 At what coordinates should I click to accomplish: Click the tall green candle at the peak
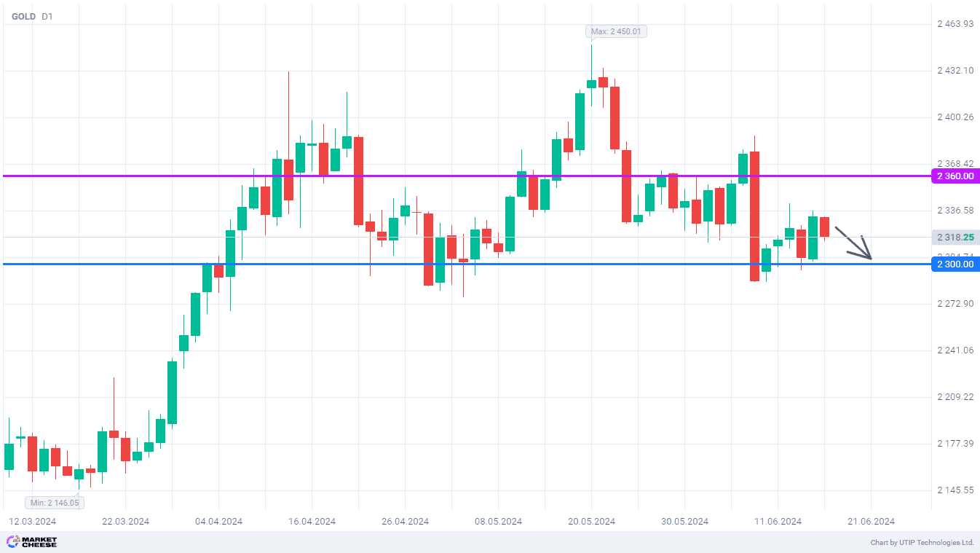[x=580, y=122]
